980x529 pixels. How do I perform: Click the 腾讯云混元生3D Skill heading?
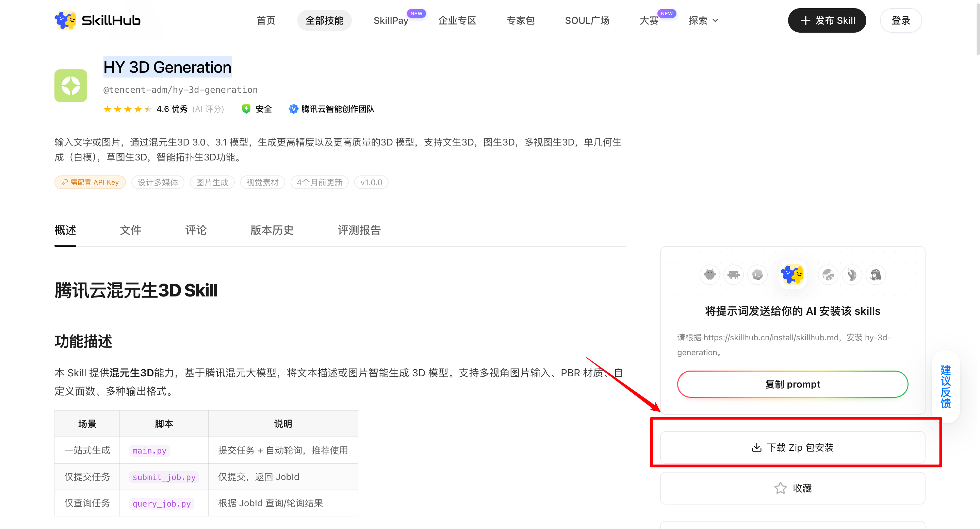[136, 290]
